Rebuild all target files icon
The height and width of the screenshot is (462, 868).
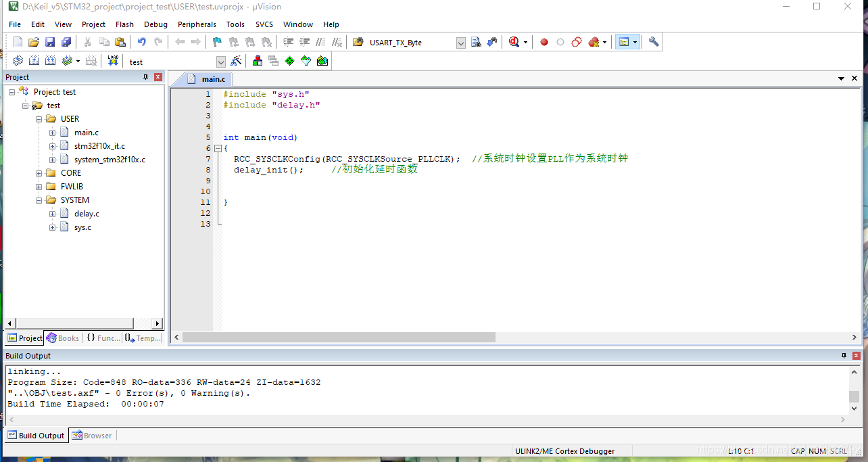point(50,61)
